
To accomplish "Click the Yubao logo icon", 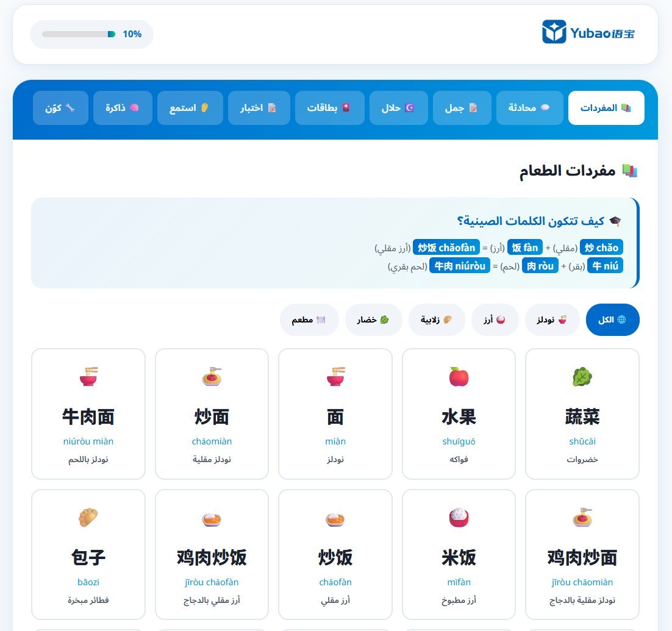I will coord(554,32).
